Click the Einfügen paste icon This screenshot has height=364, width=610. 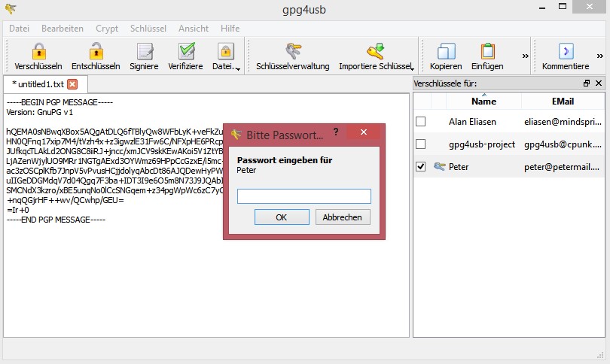point(487,51)
